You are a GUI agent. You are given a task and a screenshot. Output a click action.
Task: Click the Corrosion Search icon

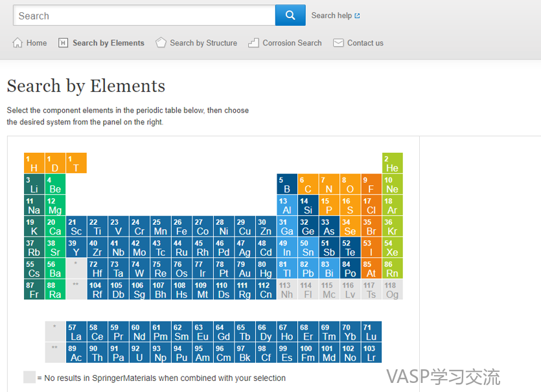(x=253, y=43)
